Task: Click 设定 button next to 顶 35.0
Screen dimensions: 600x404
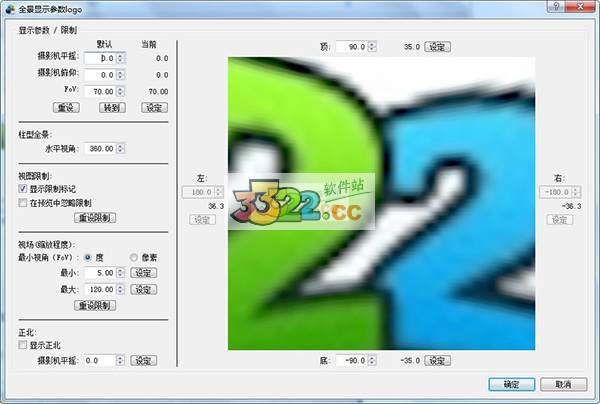Action: [437, 47]
